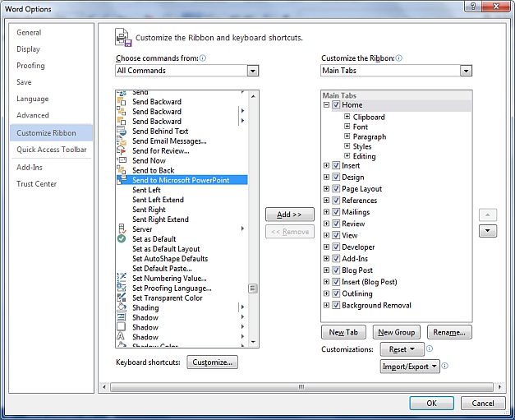Expand the View tab node

point(326,235)
